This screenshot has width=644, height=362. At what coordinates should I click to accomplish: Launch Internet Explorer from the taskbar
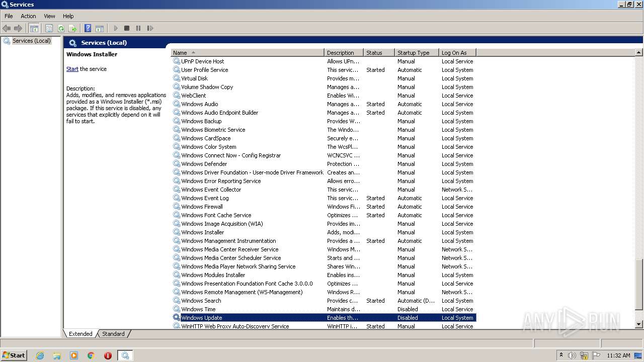tap(40, 355)
